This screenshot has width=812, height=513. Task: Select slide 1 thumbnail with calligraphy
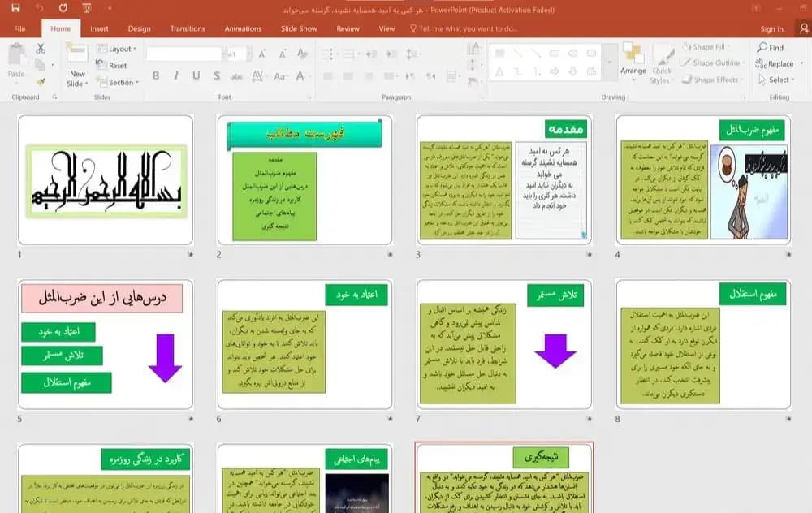(106, 179)
